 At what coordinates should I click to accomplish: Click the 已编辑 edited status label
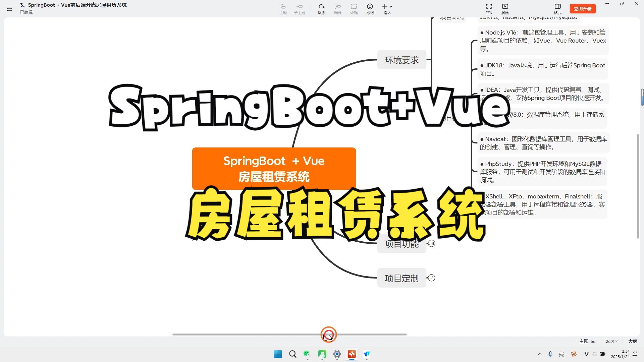tap(26, 12)
